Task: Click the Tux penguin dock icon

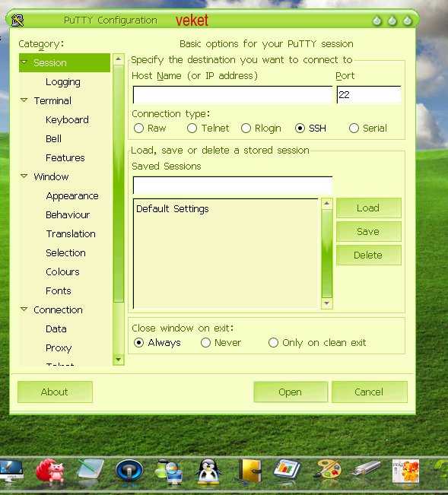Action: 208,471
